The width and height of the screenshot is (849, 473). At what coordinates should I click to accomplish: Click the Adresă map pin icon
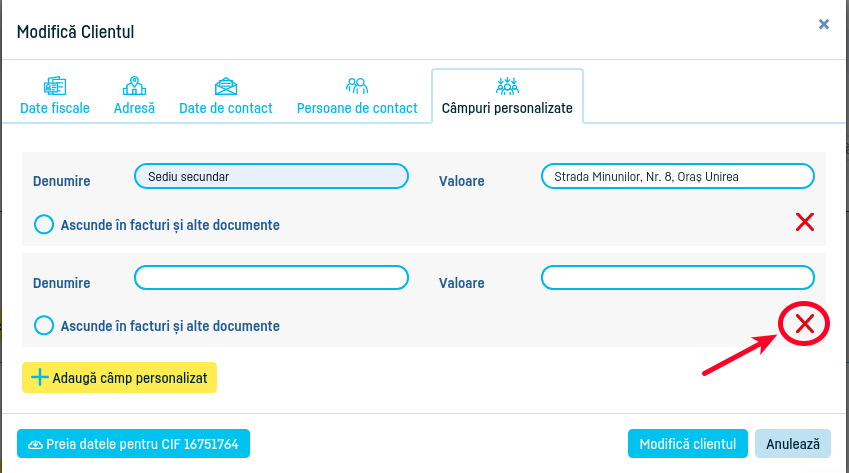134,86
